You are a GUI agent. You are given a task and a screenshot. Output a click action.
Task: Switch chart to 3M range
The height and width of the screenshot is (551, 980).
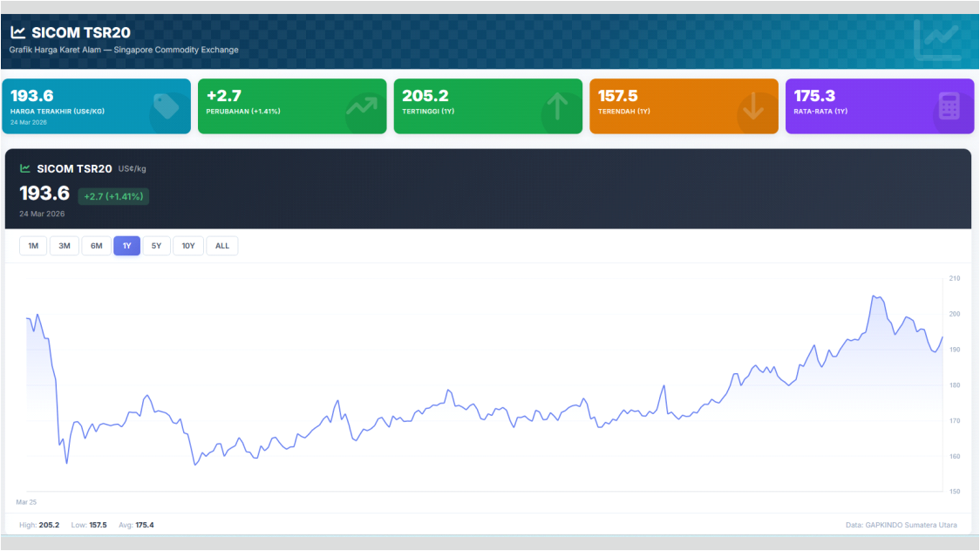pyautogui.click(x=65, y=246)
